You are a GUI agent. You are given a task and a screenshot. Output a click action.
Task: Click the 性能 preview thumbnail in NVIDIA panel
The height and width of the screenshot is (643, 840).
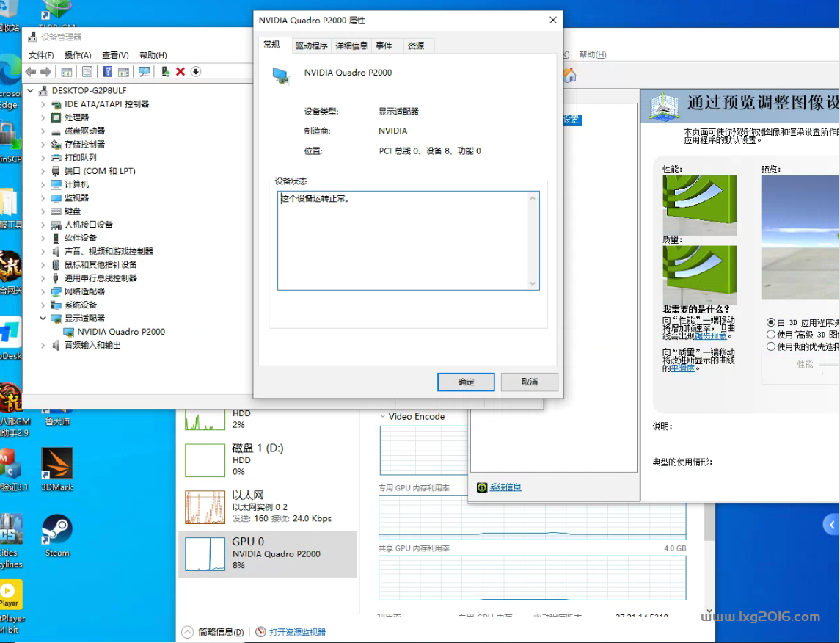coord(700,206)
